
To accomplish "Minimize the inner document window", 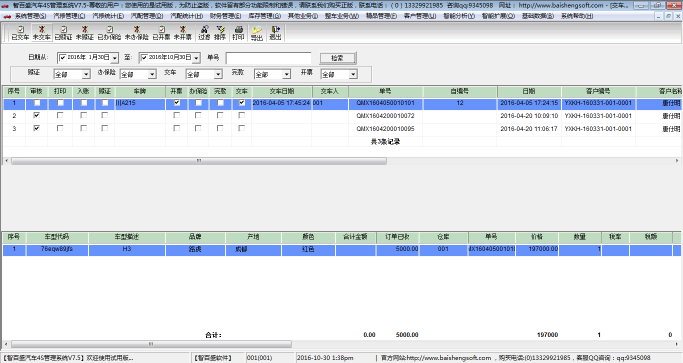I will (x=659, y=16).
